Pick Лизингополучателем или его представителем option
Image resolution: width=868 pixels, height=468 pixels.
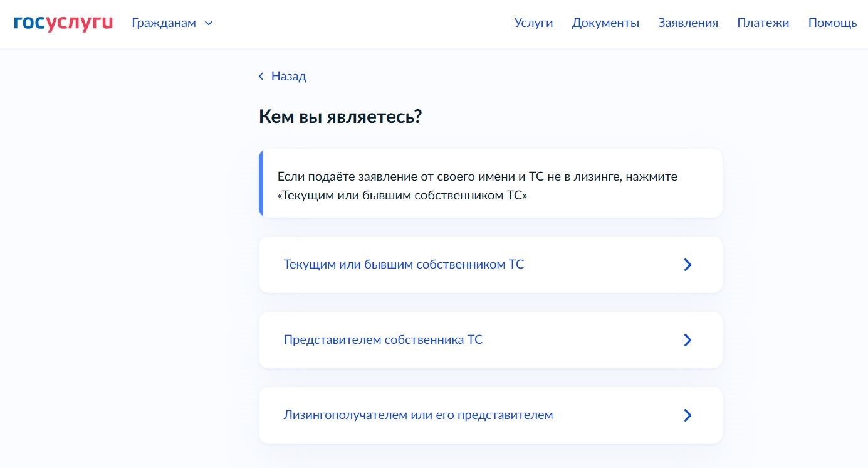pyautogui.click(x=418, y=415)
